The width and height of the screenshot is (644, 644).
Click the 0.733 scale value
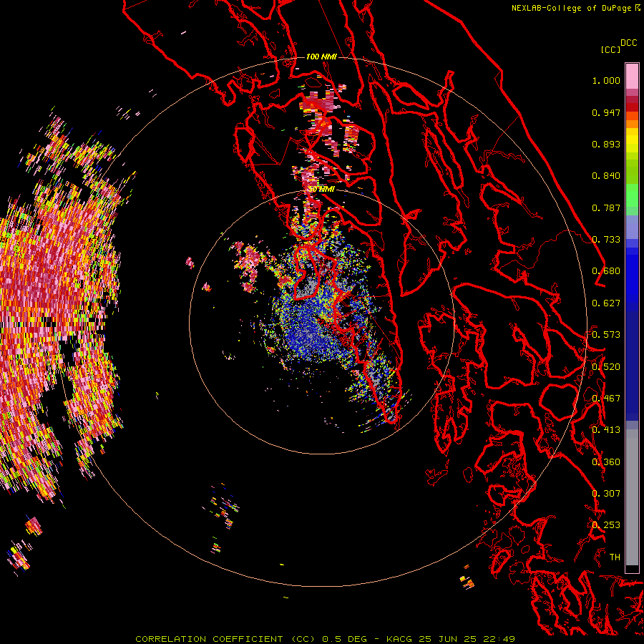click(606, 240)
